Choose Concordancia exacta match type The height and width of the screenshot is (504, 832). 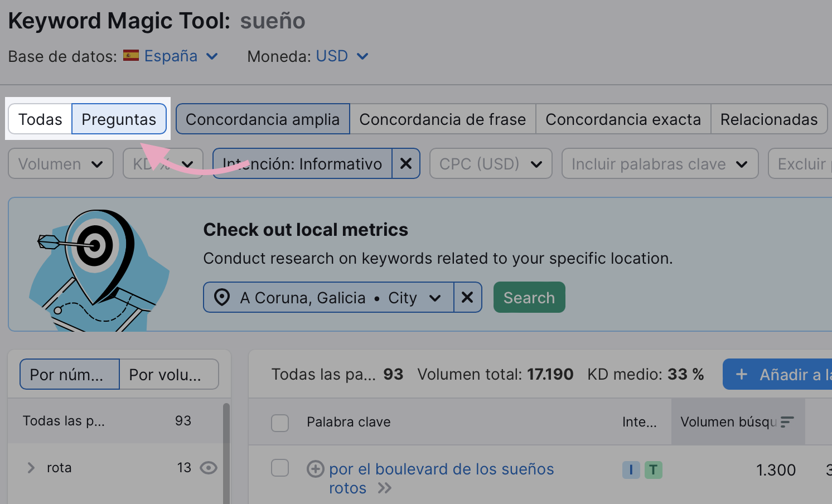(623, 119)
